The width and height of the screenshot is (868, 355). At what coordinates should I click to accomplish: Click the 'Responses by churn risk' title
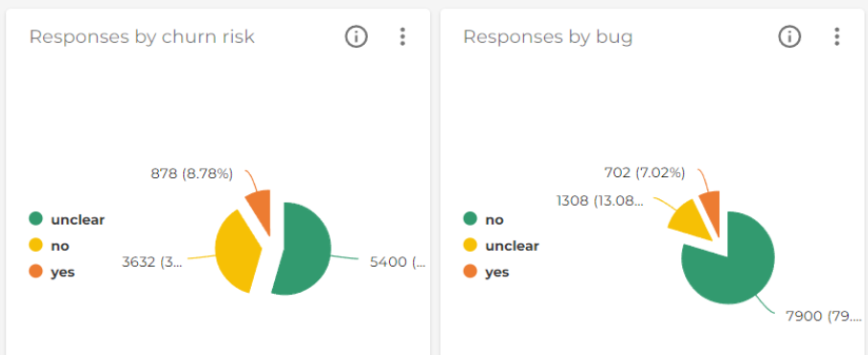[142, 37]
